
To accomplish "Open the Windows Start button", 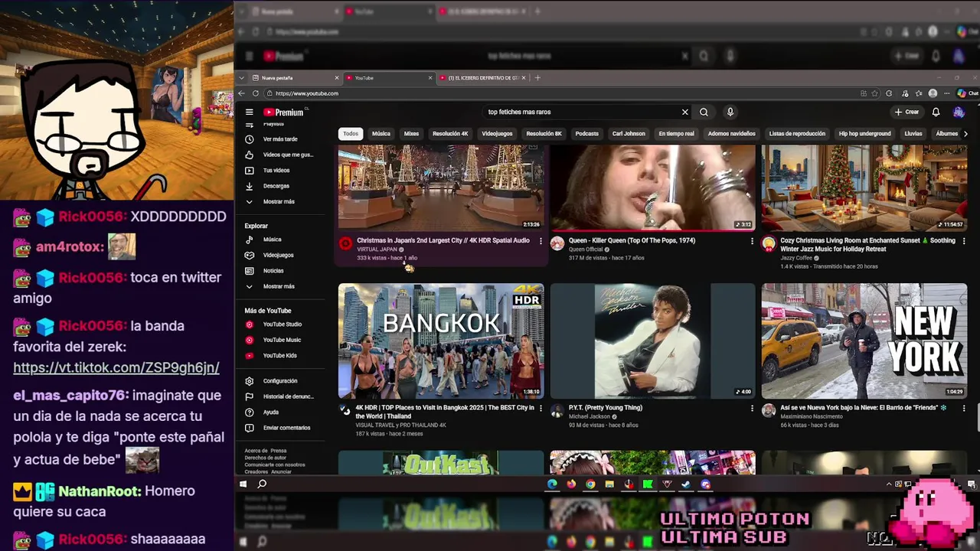I will coord(243,484).
